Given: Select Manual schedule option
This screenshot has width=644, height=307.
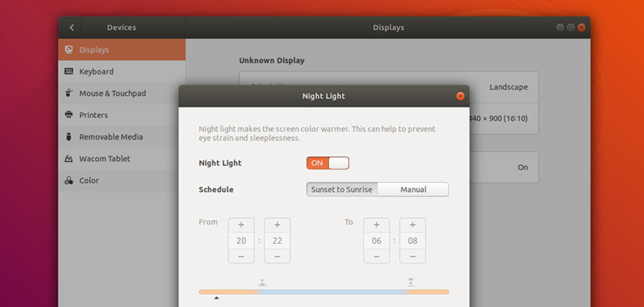Looking at the screenshot, I should click(x=413, y=190).
